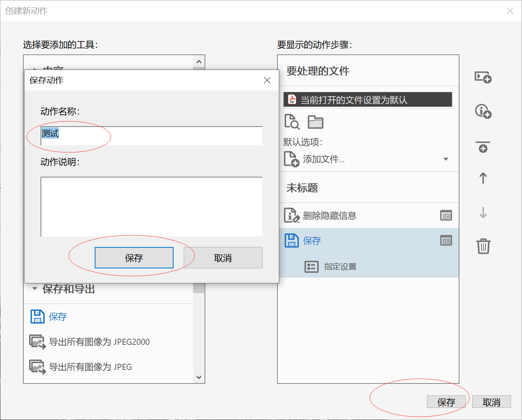Move selected step up with arrow
This screenshot has width=522, height=420.
[x=483, y=178]
